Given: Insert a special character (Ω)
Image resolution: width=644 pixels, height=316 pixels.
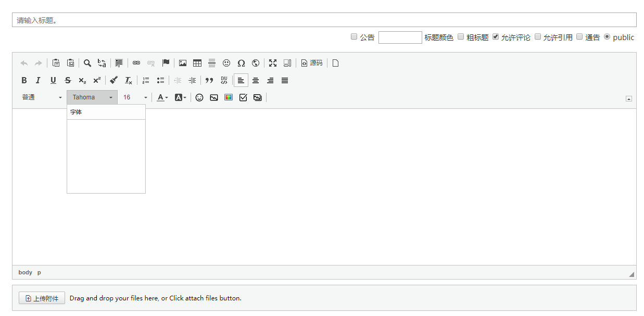Looking at the screenshot, I should pos(241,63).
